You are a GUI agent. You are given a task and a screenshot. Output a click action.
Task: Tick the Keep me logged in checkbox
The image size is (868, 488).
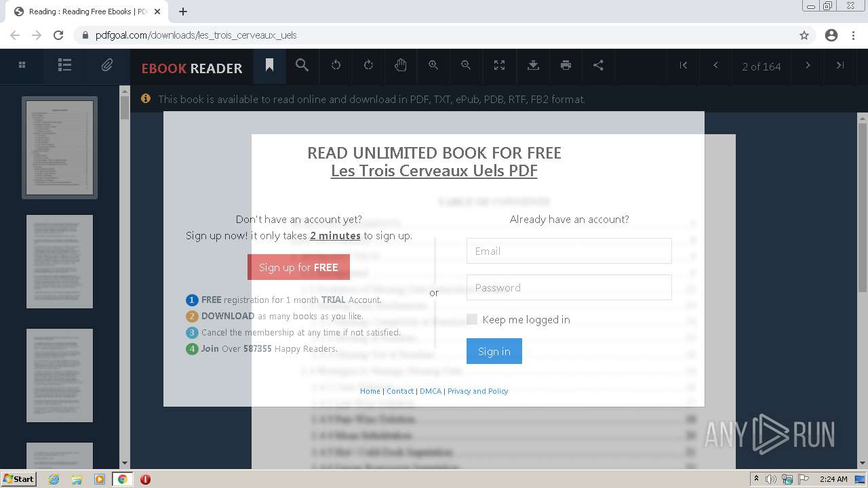(x=472, y=319)
